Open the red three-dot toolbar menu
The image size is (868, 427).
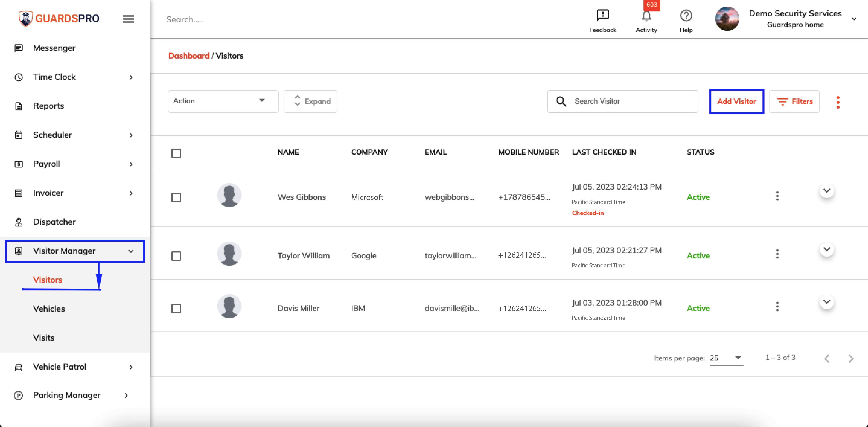(838, 102)
